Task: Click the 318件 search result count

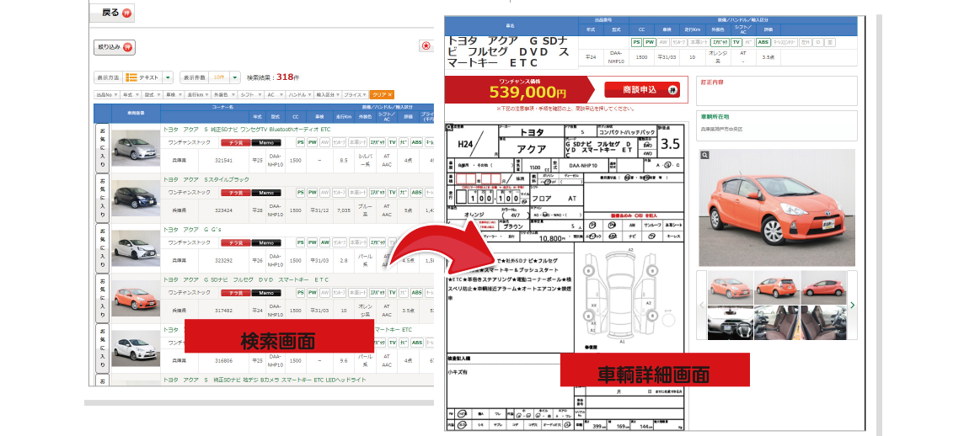Action: coord(288,77)
